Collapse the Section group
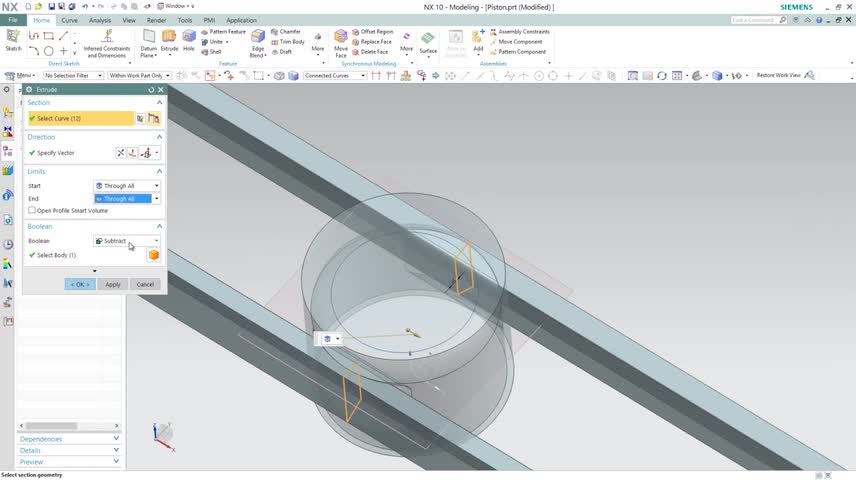The width and height of the screenshot is (856, 480). point(159,103)
